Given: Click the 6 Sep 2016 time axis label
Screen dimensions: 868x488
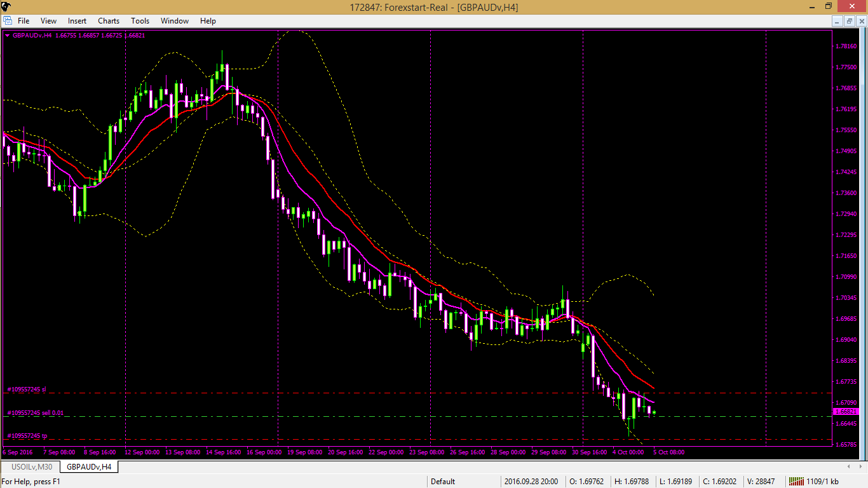Looking at the screenshot, I should (x=18, y=452).
